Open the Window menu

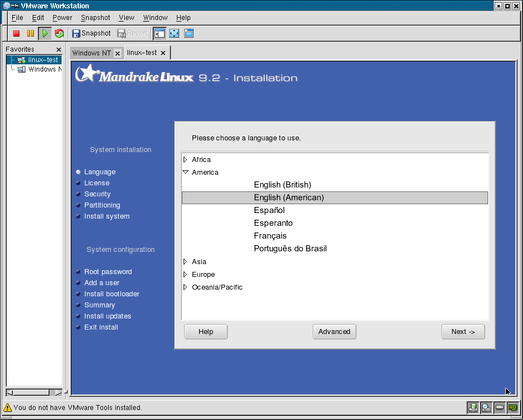[x=155, y=18]
